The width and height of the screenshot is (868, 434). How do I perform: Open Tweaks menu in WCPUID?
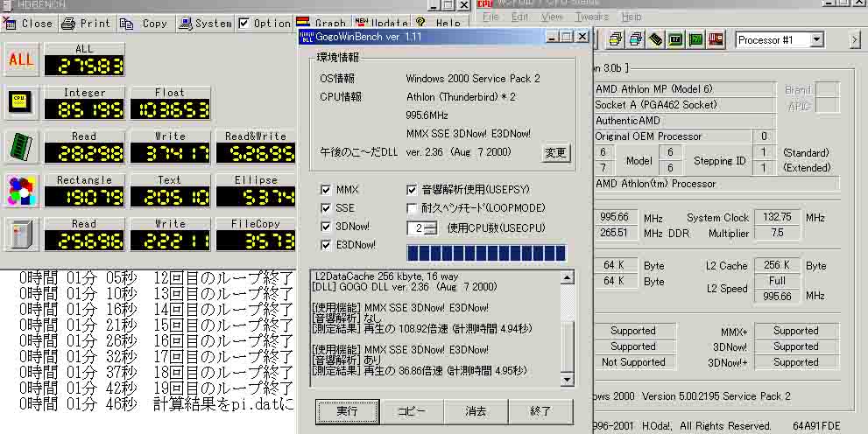tap(591, 17)
